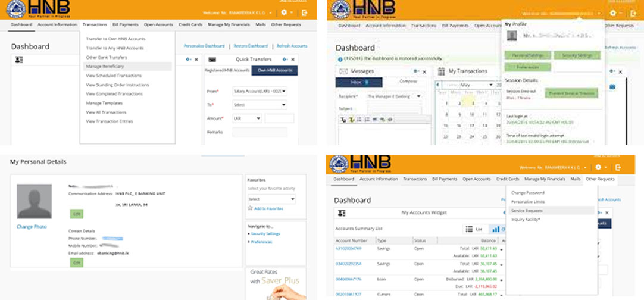Click accounts widget icon under Transactions-menu Dashboard heading
Viewport: 644px width, 300px height.
(19, 60)
